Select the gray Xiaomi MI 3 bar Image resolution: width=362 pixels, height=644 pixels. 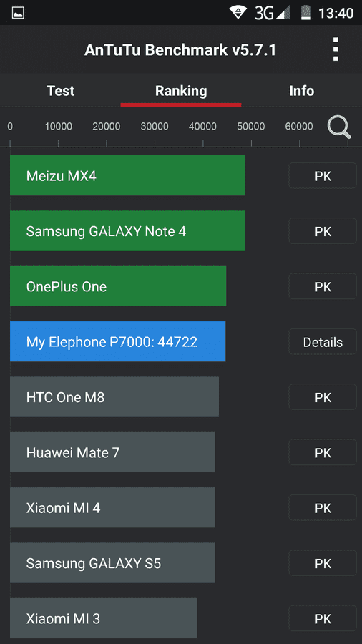[x=104, y=618]
